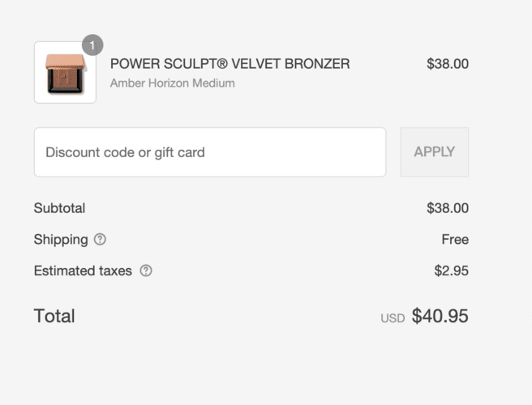532x405 pixels.
Task: Click the $40.95 total amount
Action: (440, 316)
